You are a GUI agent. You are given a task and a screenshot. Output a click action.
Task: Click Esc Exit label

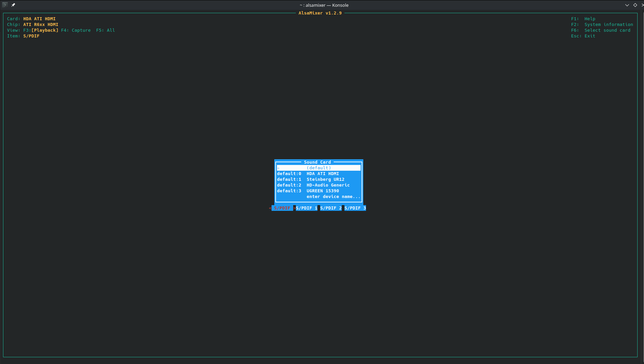point(590,36)
